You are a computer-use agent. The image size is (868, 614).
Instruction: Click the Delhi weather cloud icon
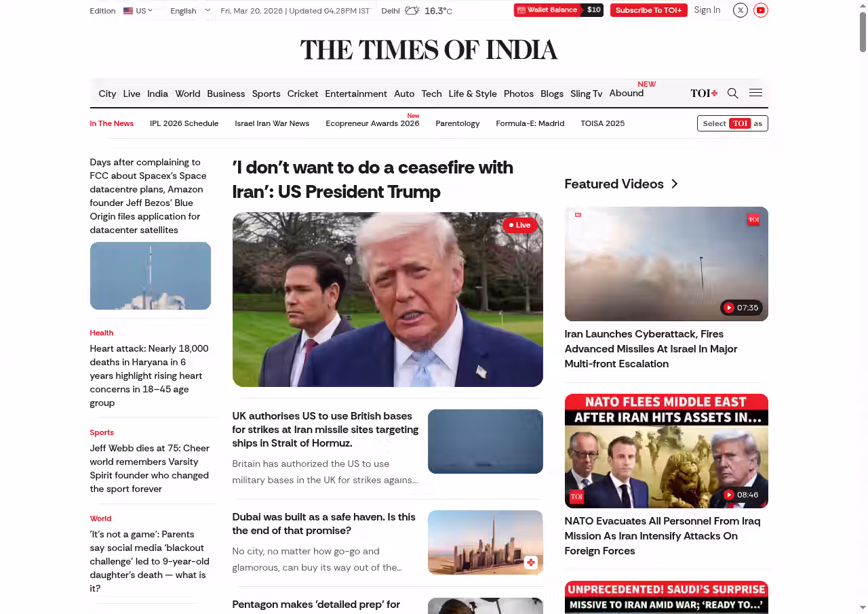412,11
